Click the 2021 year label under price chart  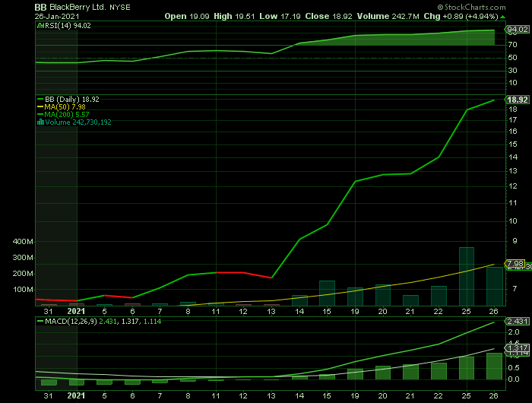76,311
